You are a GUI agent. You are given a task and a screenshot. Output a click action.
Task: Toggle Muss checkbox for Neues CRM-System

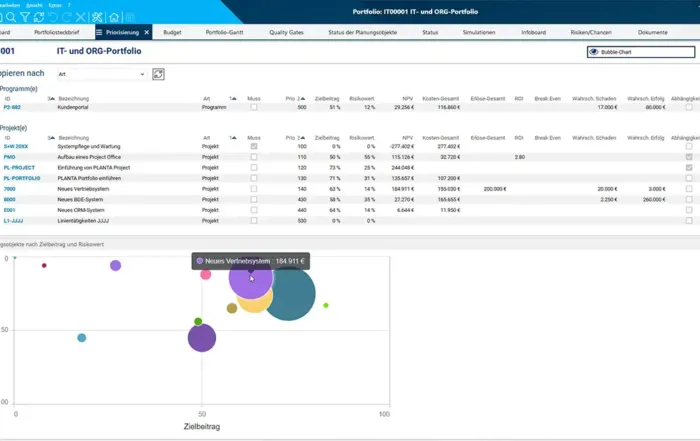(x=254, y=210)
